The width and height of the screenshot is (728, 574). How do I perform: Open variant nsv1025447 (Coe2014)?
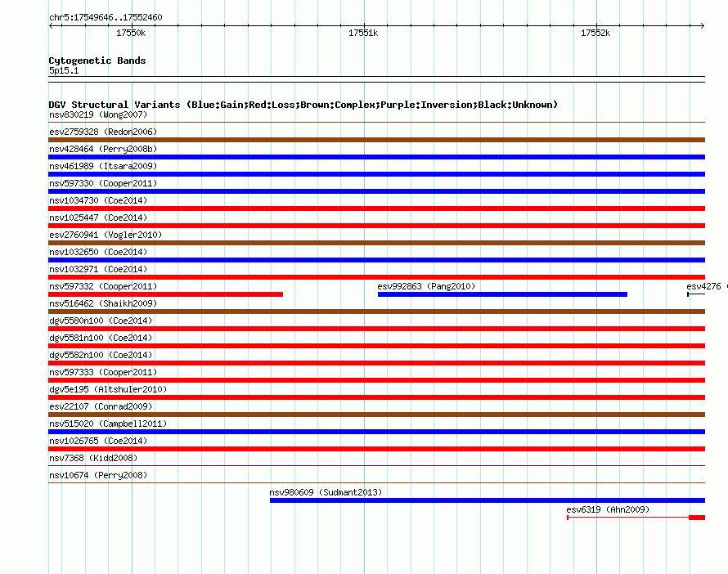(x=98, y=217)
